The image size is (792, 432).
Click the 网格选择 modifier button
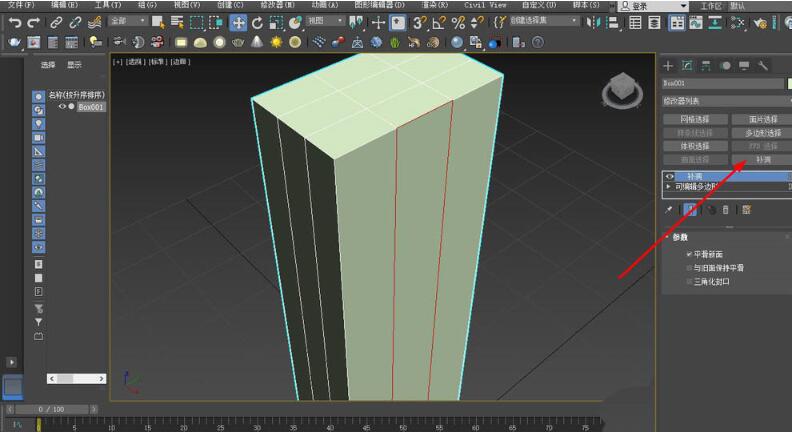pos(695,119)
